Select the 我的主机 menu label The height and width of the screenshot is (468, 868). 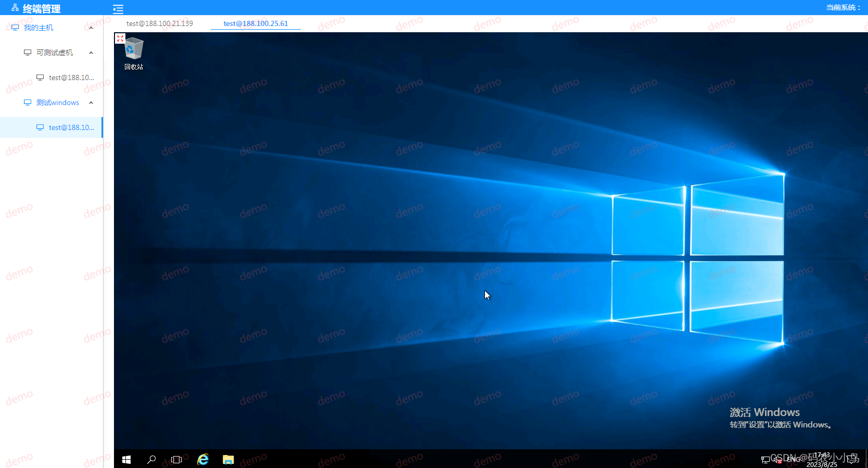(39, 28)
